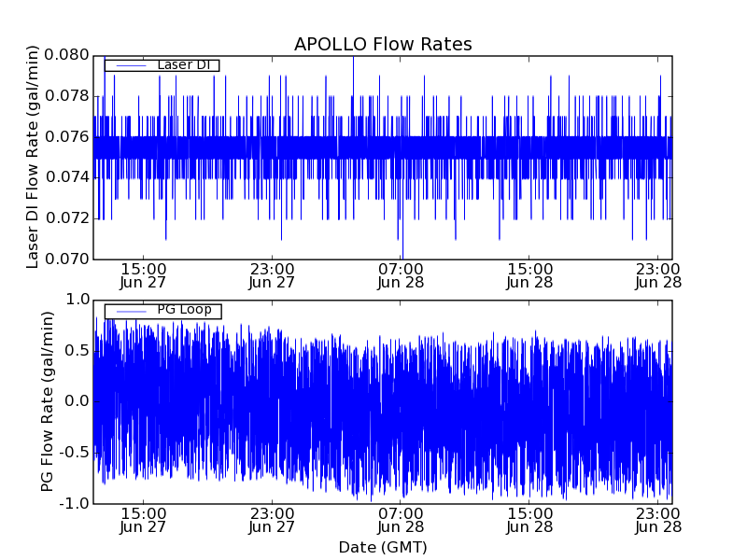Click top chart's '07:00 Jun 28' tick label
Image resolution: width=747 pixels, height=560 pixels.
pyautogui.click(x=401, y=276)
